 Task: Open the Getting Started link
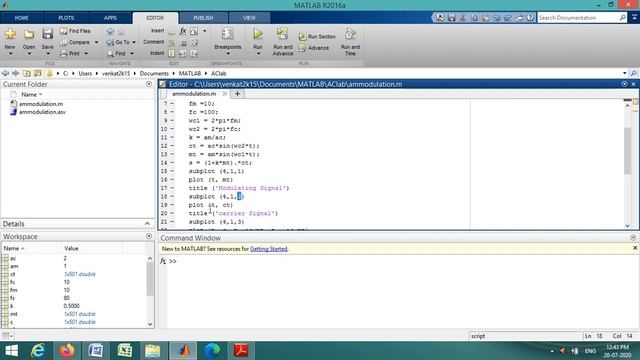coord(269,249)
